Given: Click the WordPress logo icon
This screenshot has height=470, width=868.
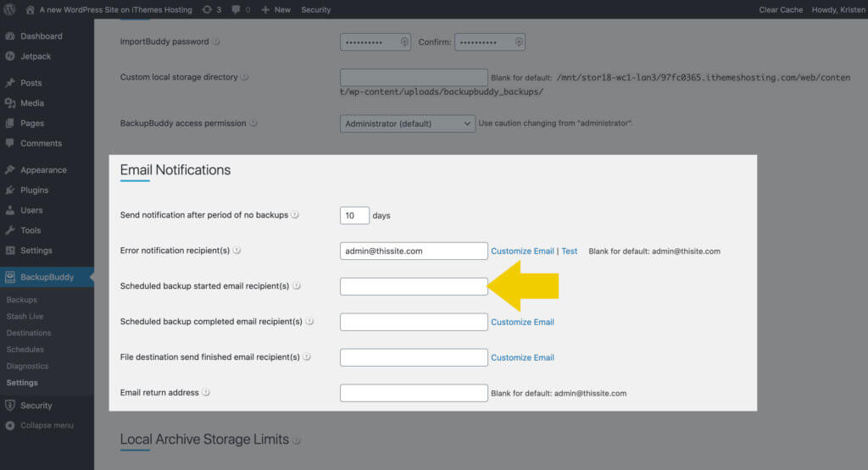Looking at the screenshot, I should tap(9, 9).
